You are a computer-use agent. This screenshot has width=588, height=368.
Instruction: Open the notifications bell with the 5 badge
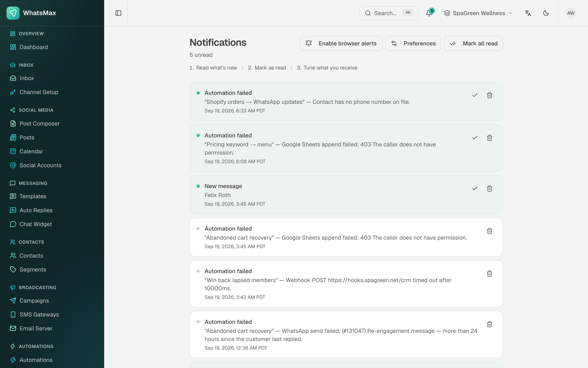coord(429,13)
